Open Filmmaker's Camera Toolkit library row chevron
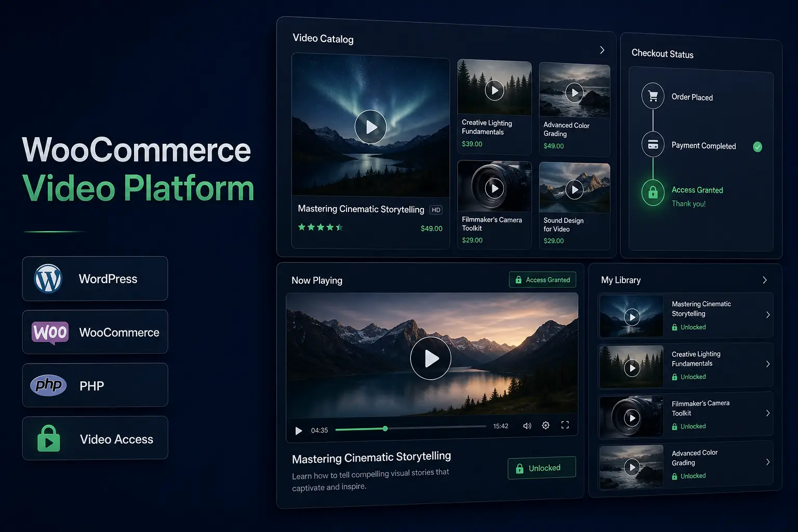Viewport: 798px width, 532px height. [768, 414]
